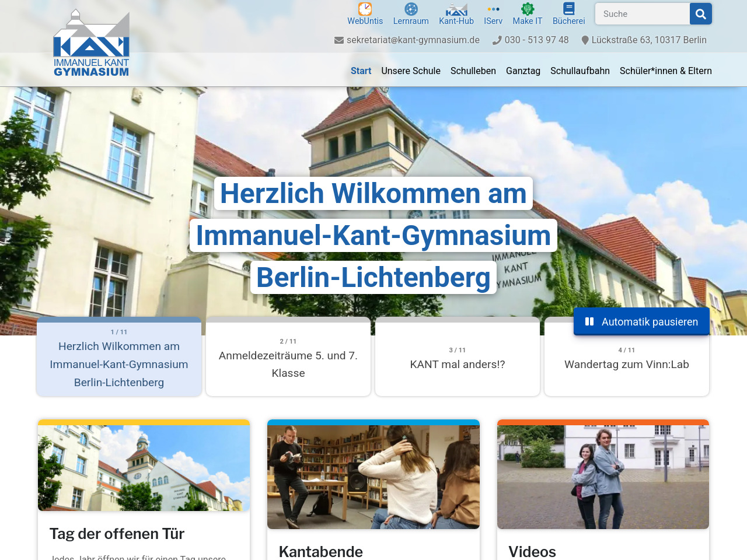Expand the Schulleben menu
This screenshot has height=560, width=747.
(x=473, y=71)
